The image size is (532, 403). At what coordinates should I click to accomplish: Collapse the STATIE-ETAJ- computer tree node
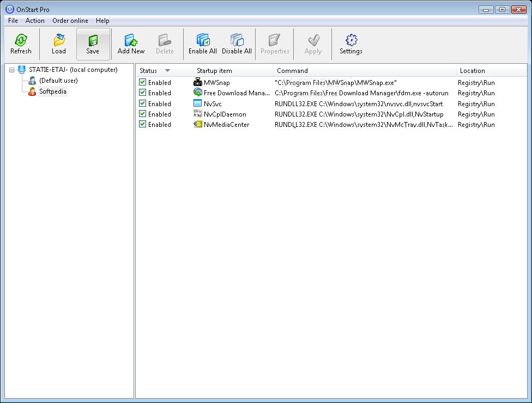(x=11, y=70)
